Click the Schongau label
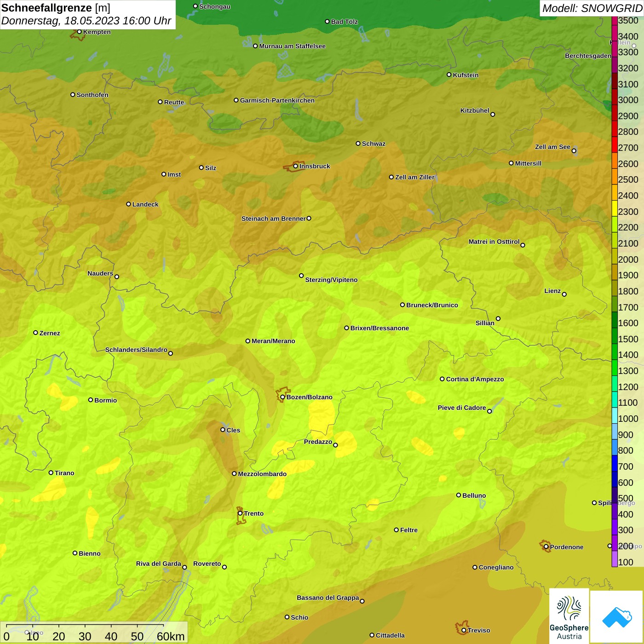 214,6
